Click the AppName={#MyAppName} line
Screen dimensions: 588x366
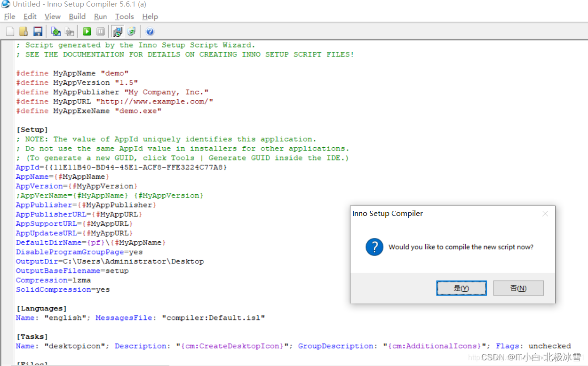(63, 177)
